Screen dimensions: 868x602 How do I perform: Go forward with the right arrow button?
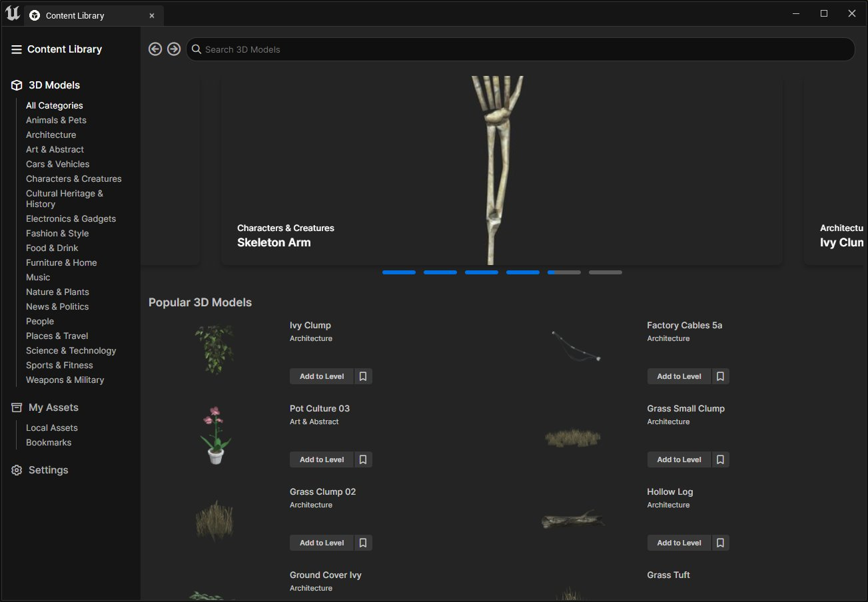coord(174,49)
